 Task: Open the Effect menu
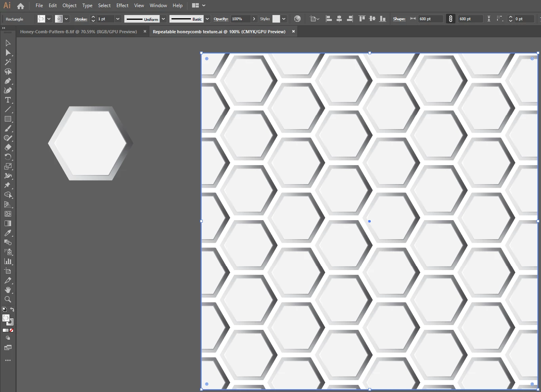122,6
